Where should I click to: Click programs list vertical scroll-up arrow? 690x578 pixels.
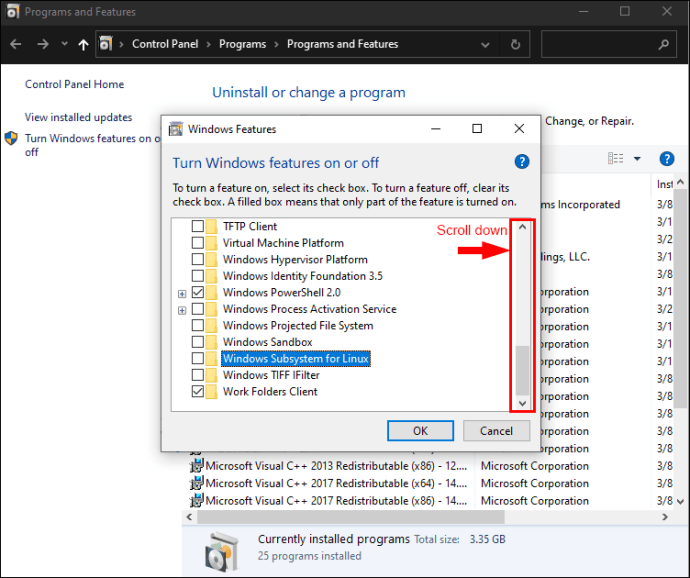680,182
